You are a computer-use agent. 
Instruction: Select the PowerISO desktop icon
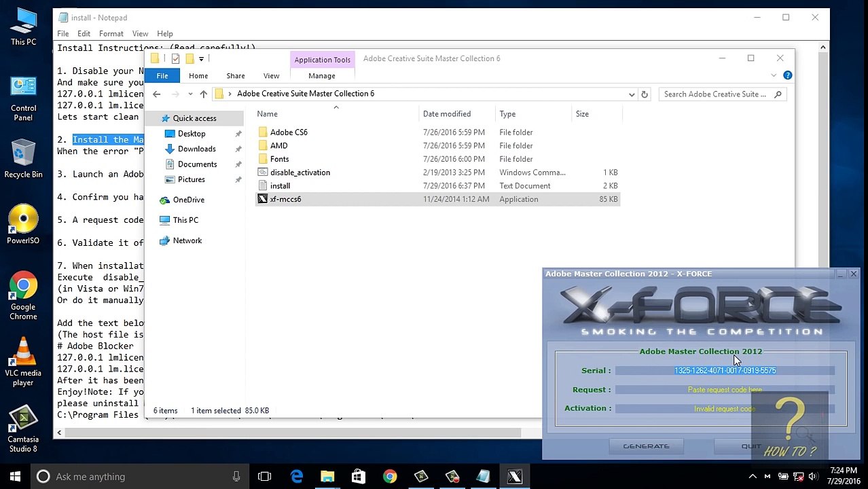23,224
